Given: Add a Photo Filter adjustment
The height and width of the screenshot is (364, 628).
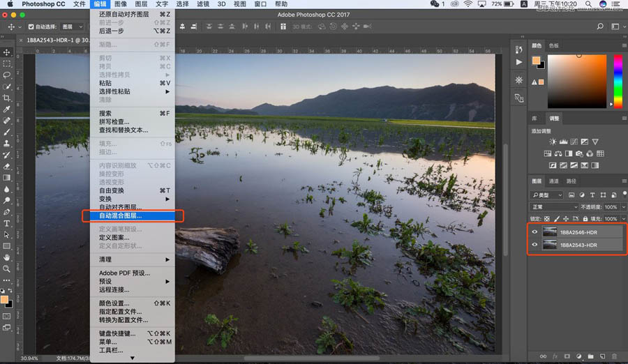Looking at the screenshot, I should [x=579, y=153].
